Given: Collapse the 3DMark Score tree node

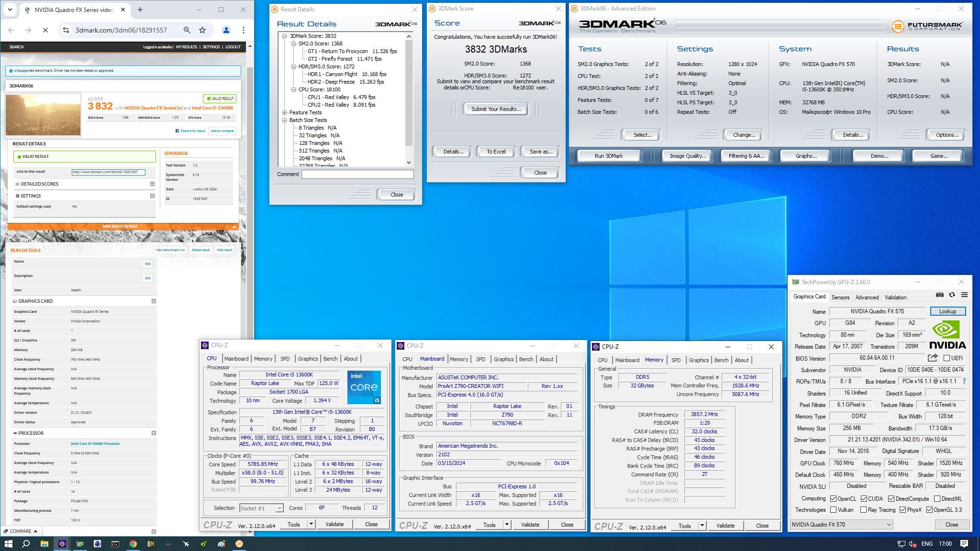Looking at the screenshot, I should click(285, 36).
